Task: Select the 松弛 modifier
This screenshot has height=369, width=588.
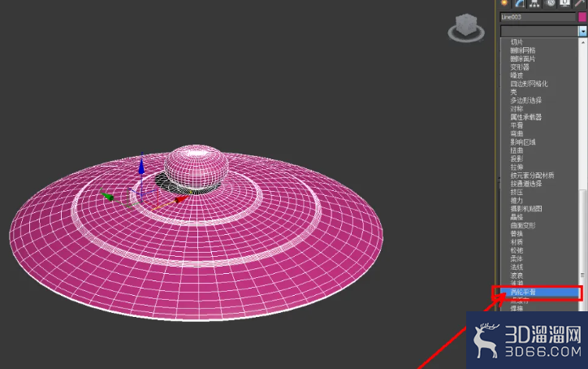Action: pos(517,250)
